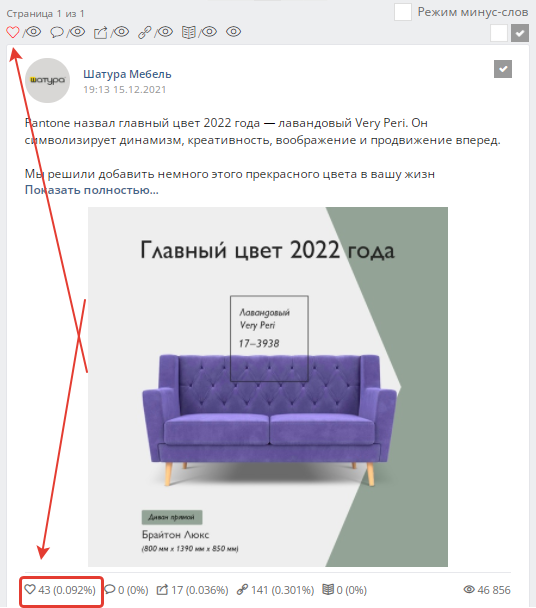Sort by comments per view speech bubble icon
Screen dimensions: 536x608
67,32
